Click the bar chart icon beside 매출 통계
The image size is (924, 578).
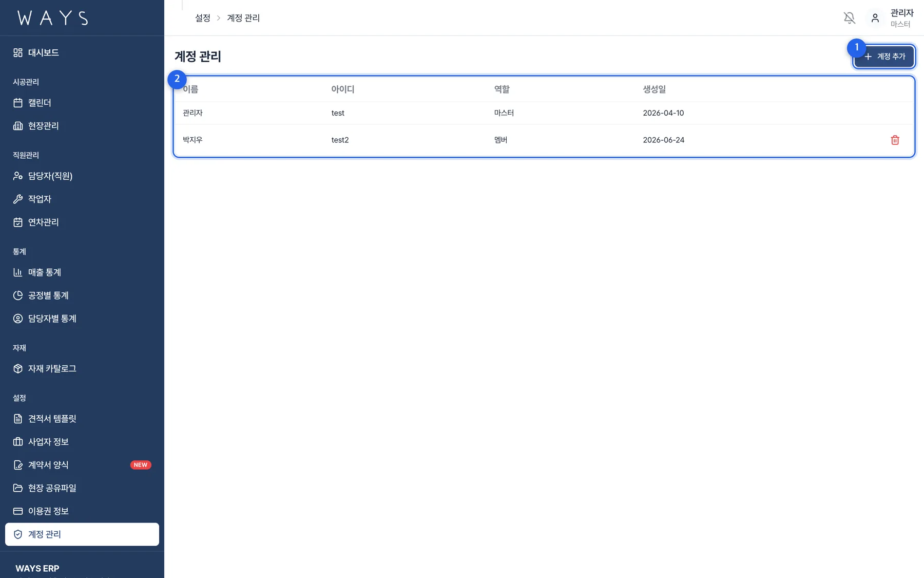(18, 272)
